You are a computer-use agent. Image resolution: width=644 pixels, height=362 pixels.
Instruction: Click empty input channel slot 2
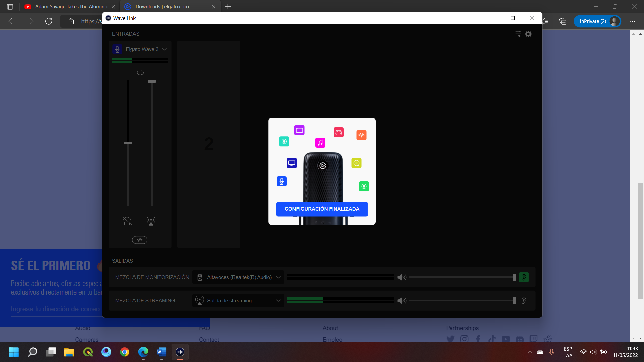click(209, 144)
